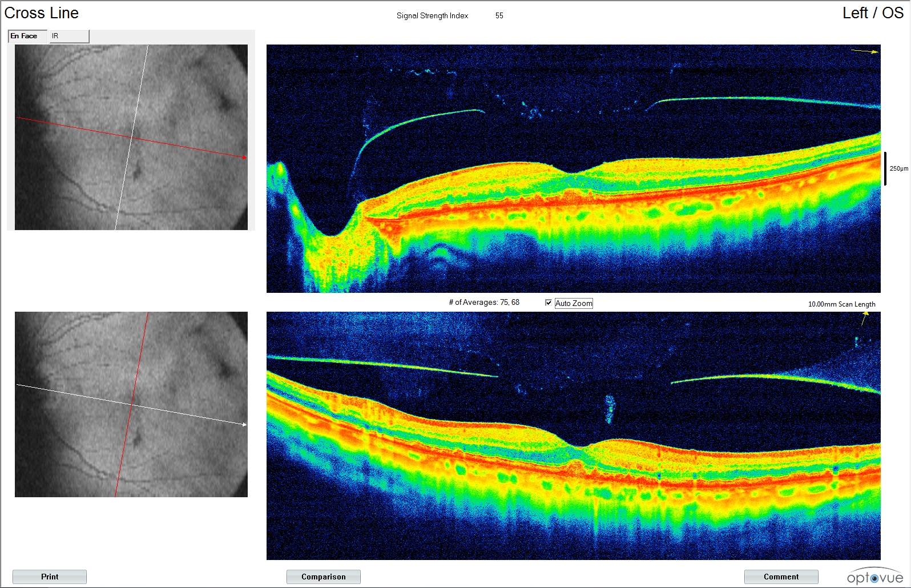
Task: Click the white arrowhead on the lower fundus scan line
Action: [x=244, y=424]
